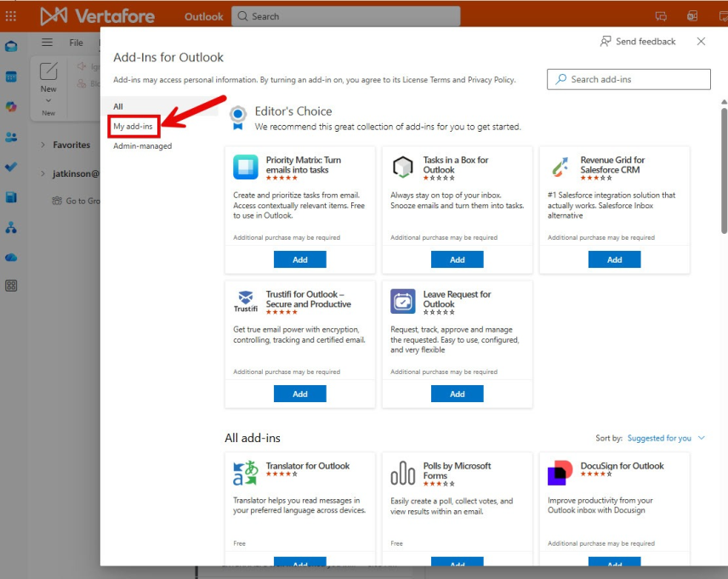Viewport: 728px width, 579px height.
Task: Open the Translator for Outlook icon
Action: point(245,473)
